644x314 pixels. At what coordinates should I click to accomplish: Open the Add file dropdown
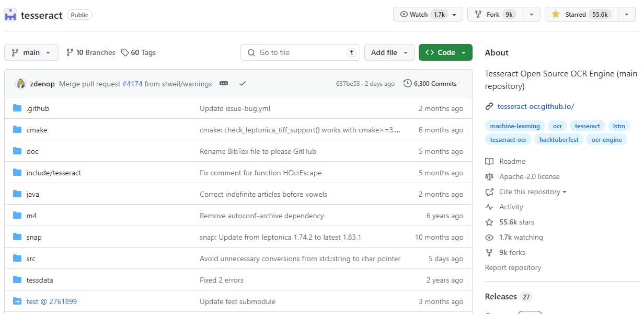[389, 52]
